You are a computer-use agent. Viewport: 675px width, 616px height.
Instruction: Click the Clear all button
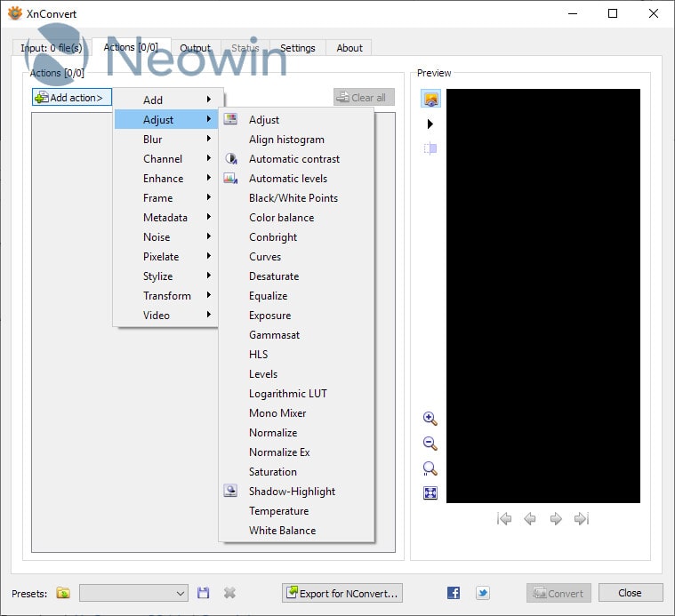pos(365,97)
